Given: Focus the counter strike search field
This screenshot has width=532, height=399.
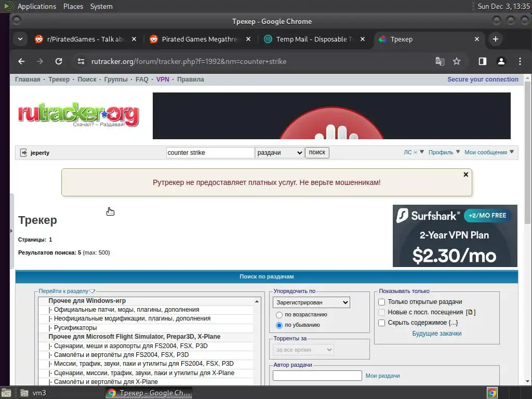Looking at the screenshot, I should point(210,153).
